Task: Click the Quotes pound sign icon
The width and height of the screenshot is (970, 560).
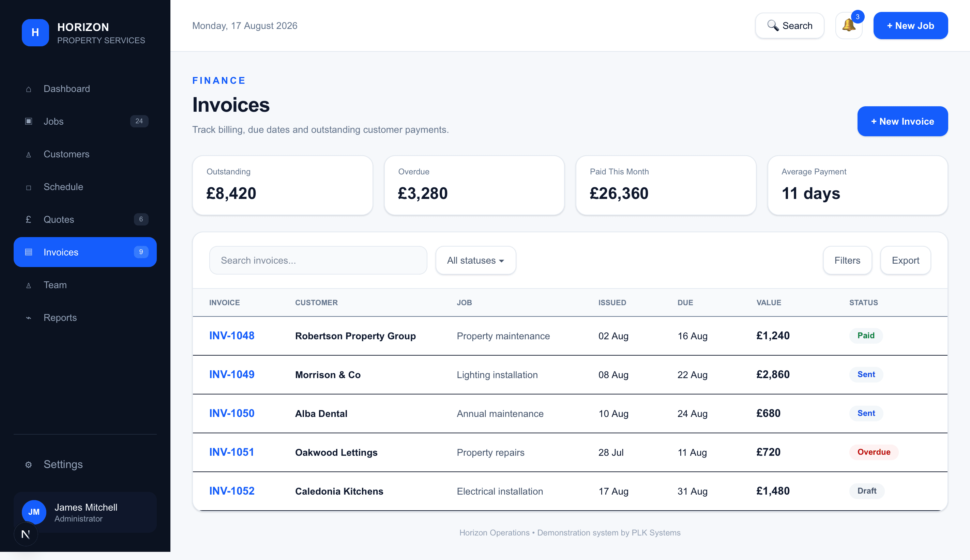Action: 29,220
